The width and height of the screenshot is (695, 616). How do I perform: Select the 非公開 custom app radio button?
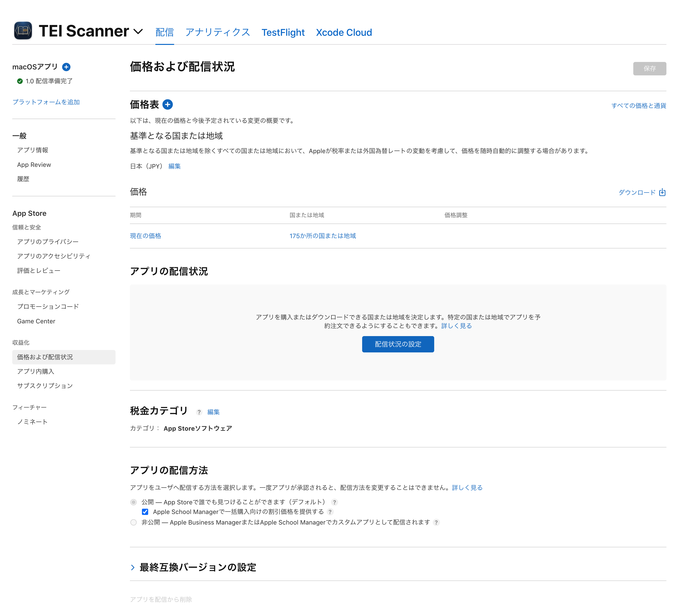point(134,523)
